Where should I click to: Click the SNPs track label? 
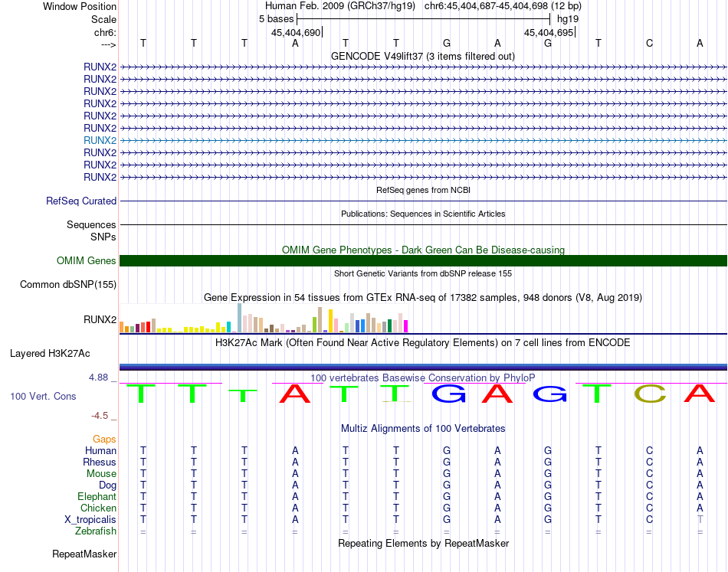click(103, 237)
